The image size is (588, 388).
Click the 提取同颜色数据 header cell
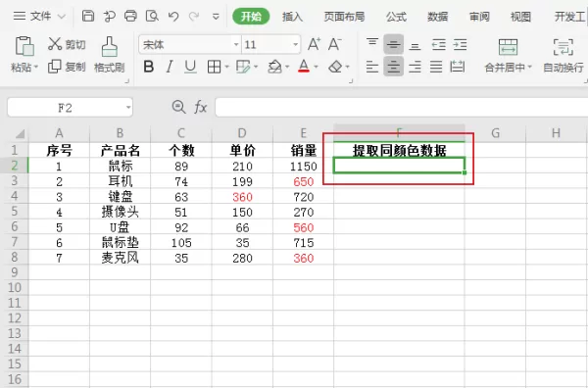pos(400,151)
